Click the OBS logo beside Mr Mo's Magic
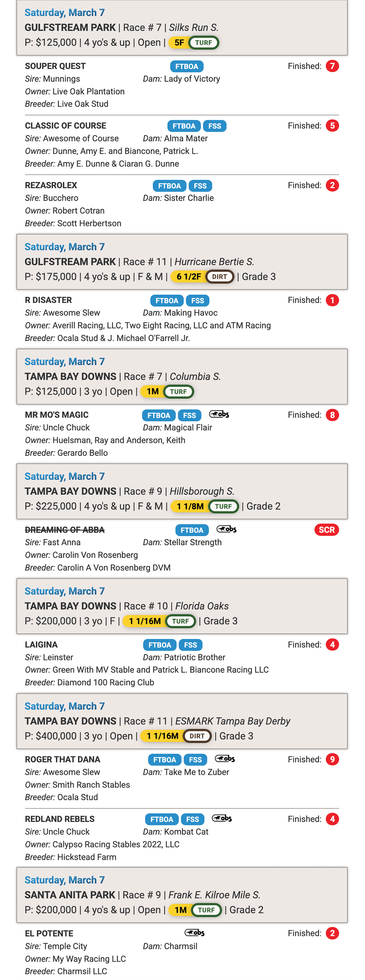This screenshot has width=365, height=980. coord(219,414)
